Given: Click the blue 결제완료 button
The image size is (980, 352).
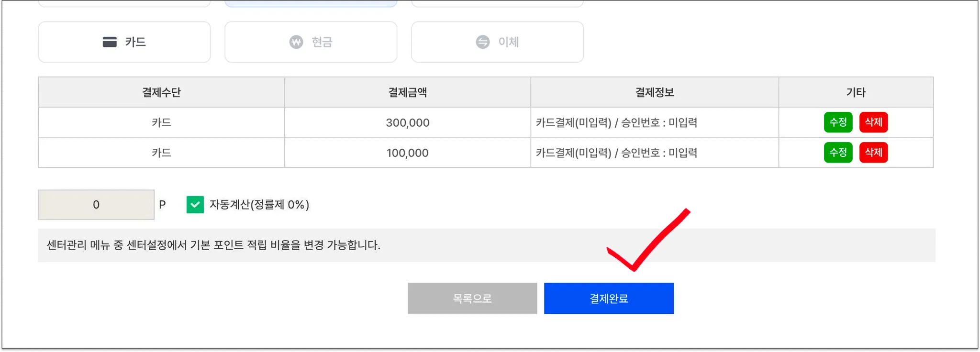Looking at the screenshot, I should pos(609,298).
